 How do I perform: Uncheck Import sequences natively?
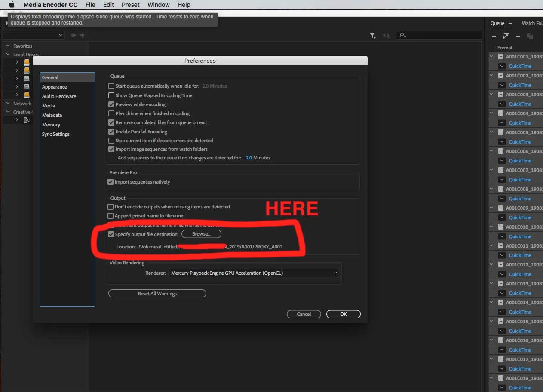[x=110, y=182]
